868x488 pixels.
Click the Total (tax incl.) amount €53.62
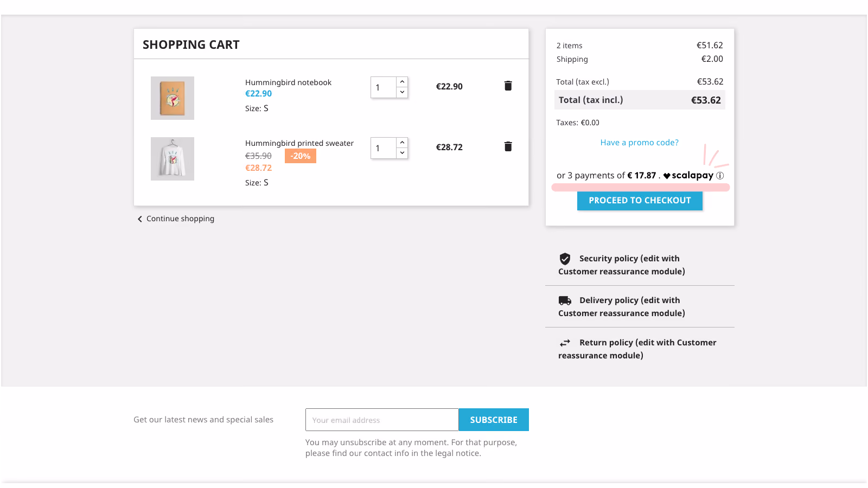(706, 100)
